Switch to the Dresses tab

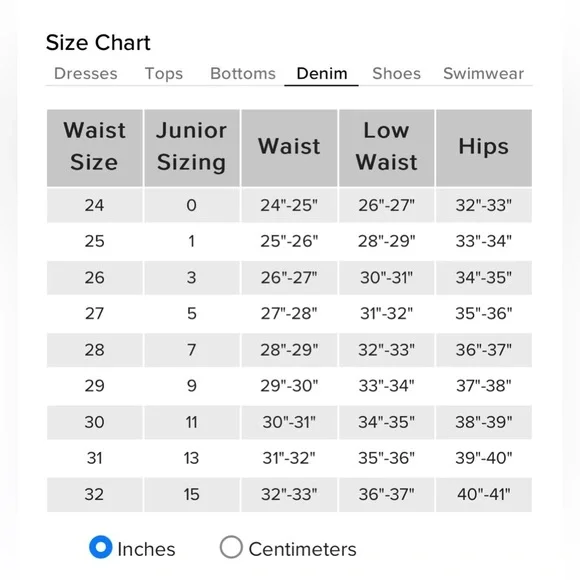point(86,74)
